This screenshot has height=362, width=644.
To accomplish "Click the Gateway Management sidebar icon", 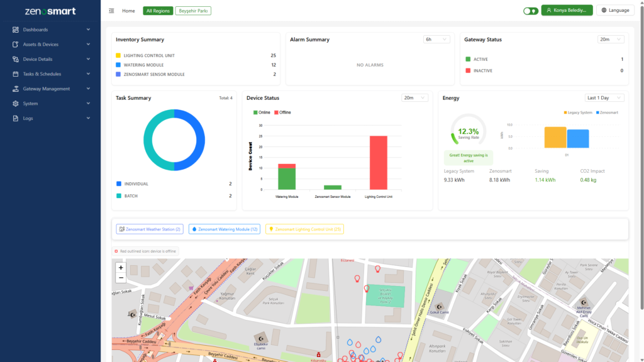I will pos(16,89).
